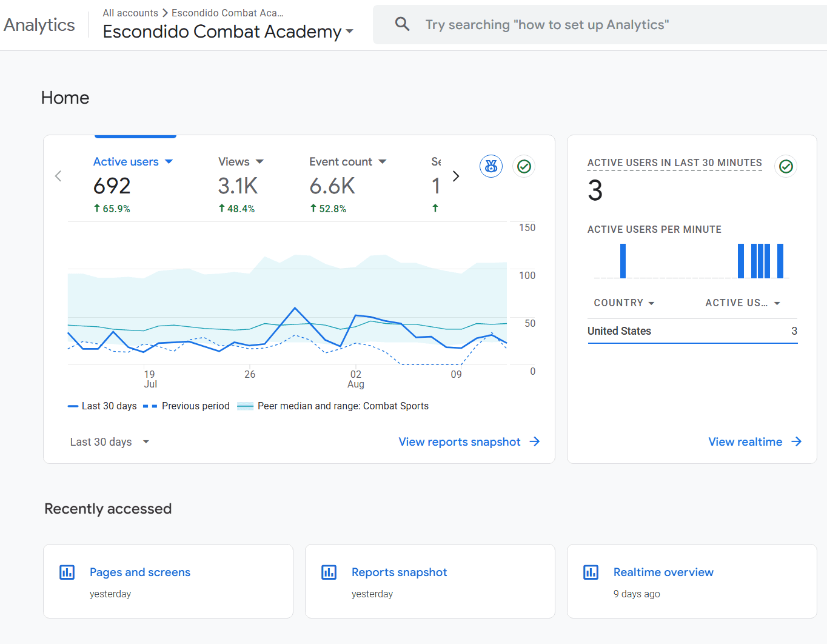Viewport: 827px width, 644px height.
Task: Click the 3.1K views value
Action: point(238,186)
